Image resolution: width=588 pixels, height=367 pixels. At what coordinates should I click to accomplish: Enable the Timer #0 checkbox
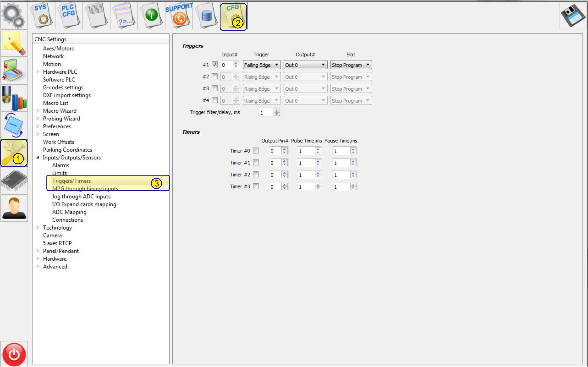256,151
